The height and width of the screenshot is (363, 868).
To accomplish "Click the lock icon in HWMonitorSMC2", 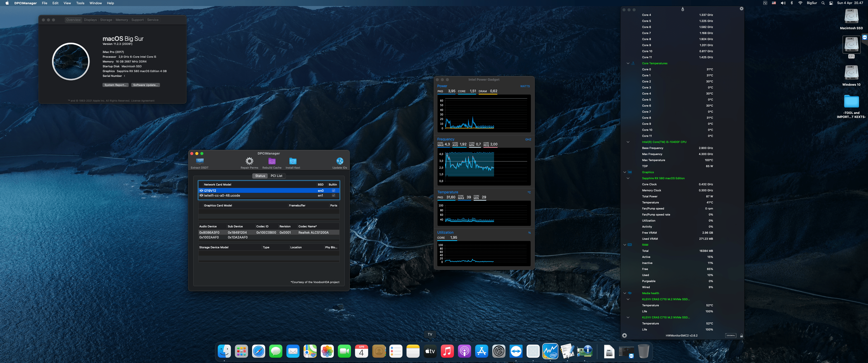I will (741, 335).
